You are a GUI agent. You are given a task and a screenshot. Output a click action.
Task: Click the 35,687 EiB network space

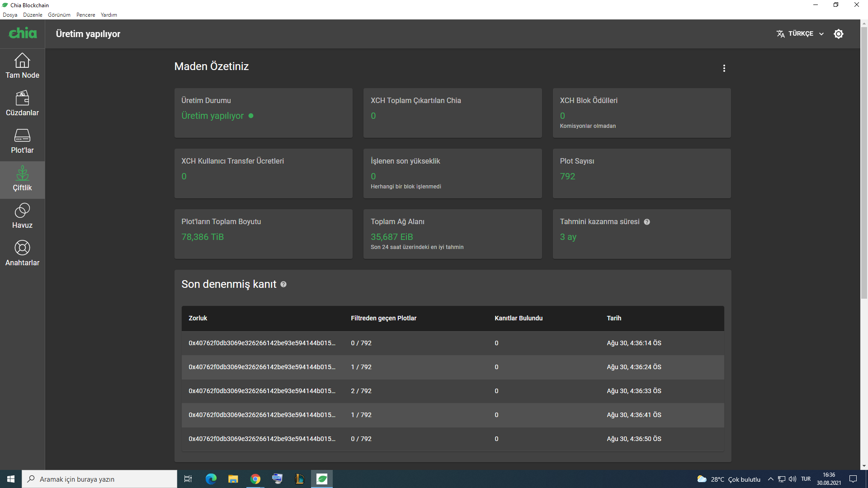392,237
